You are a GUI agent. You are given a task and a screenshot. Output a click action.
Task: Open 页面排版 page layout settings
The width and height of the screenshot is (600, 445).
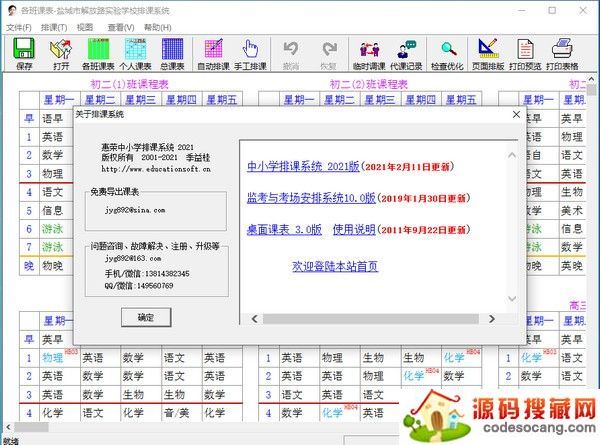point(487,54)
